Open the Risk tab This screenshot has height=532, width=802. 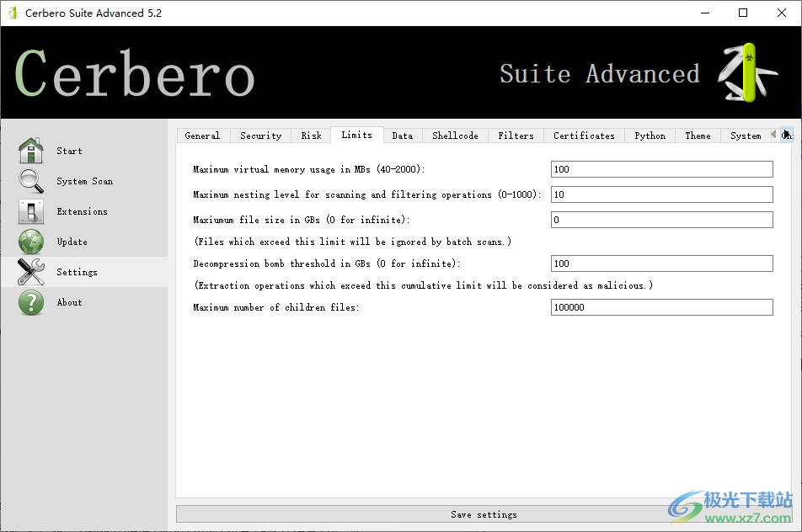pos(311,136)
